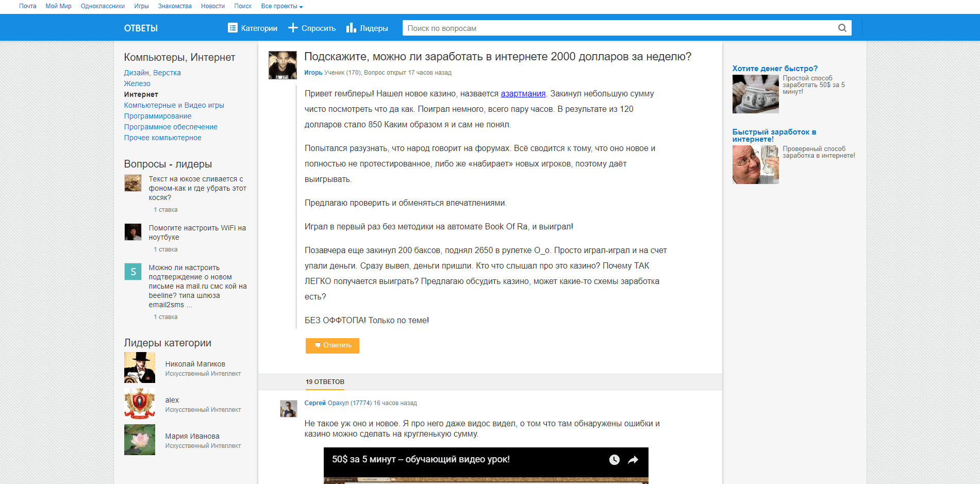This screenshot has height=484, width=980.
Task: Open the Новости menu item
Action: click(x=212, y=6)
